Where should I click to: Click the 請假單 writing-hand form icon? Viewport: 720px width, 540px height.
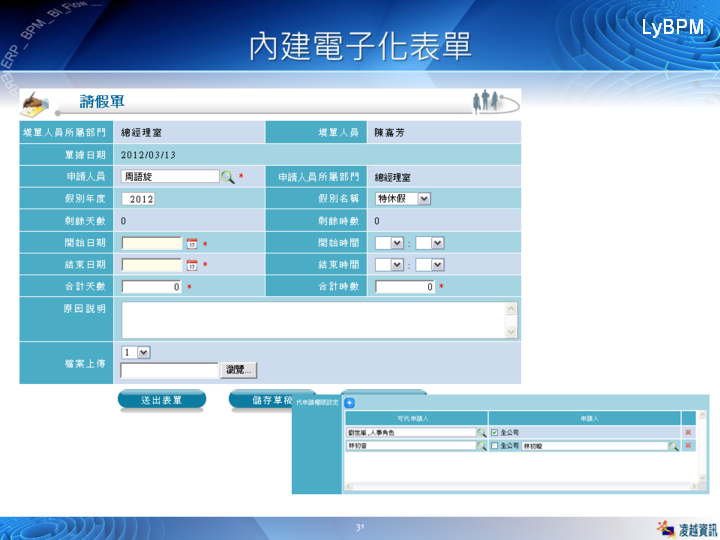tap(34, 104)
